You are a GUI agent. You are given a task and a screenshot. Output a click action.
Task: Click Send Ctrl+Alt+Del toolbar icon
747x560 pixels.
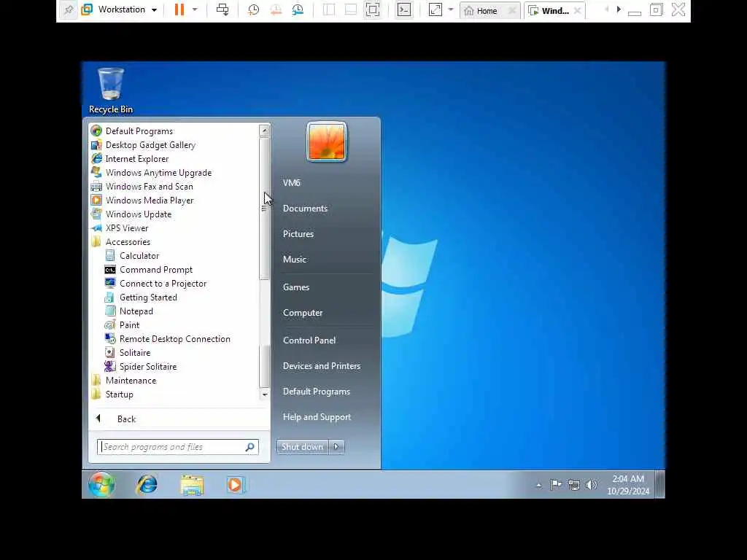[x=222, y=9]
